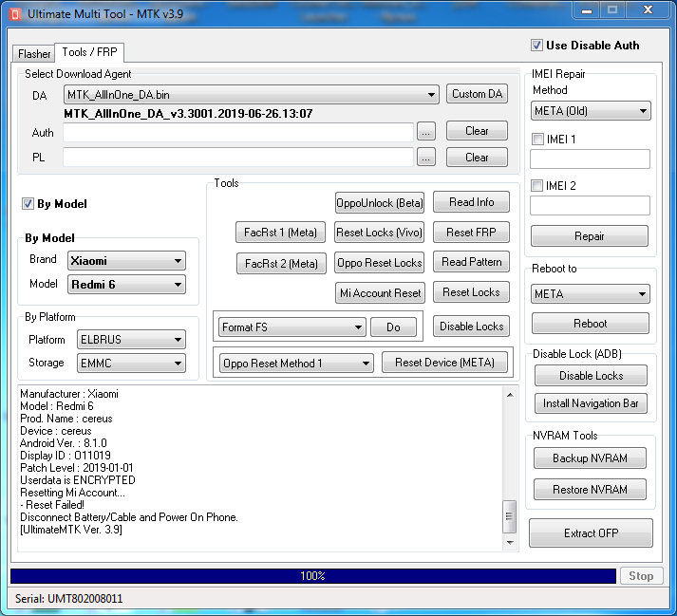Screen dimensions: 677x616
Task: Open the IMEI Repair Method dropdown
Action: point(591,111)
